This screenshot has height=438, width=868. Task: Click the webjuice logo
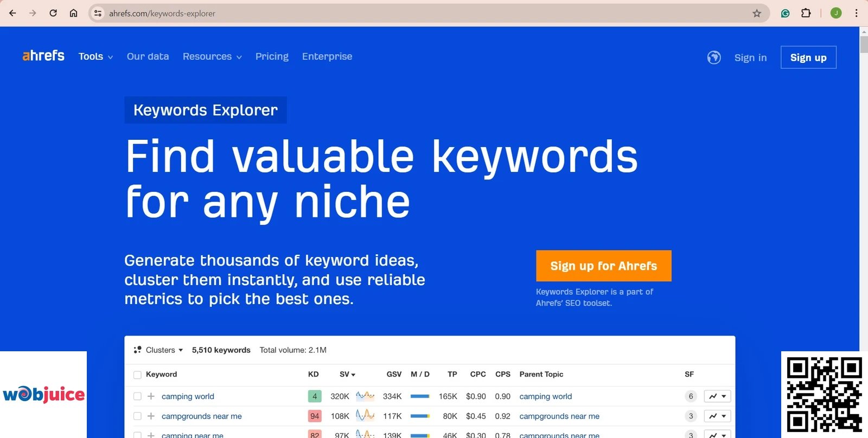tap(43, 394)
